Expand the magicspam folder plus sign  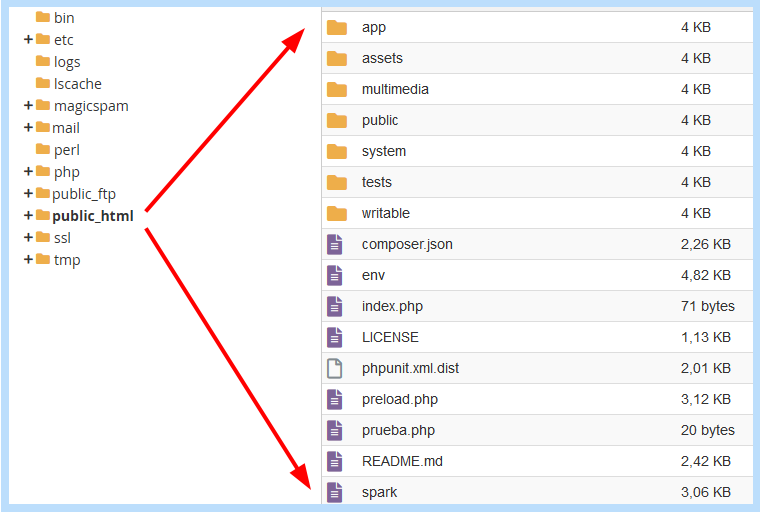click(28, 105)
